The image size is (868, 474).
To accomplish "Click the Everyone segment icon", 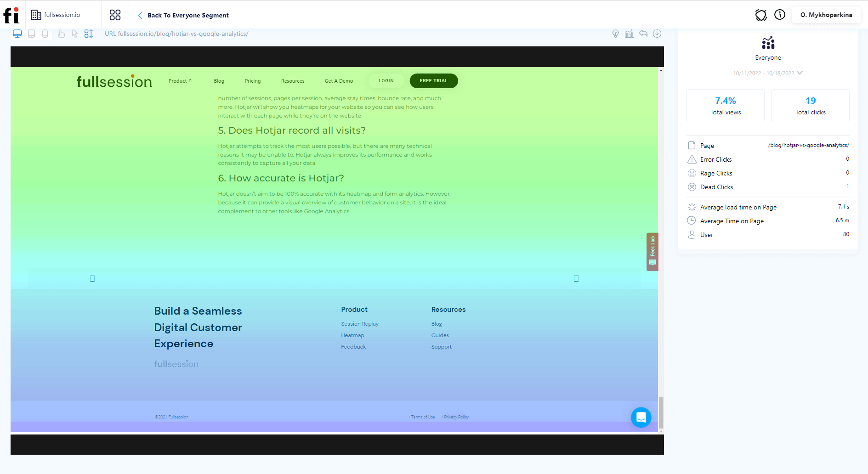I will click(x=768, y=43).
